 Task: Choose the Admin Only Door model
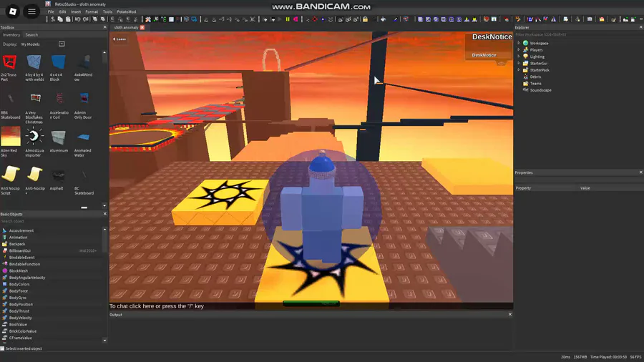coord(84,105)
